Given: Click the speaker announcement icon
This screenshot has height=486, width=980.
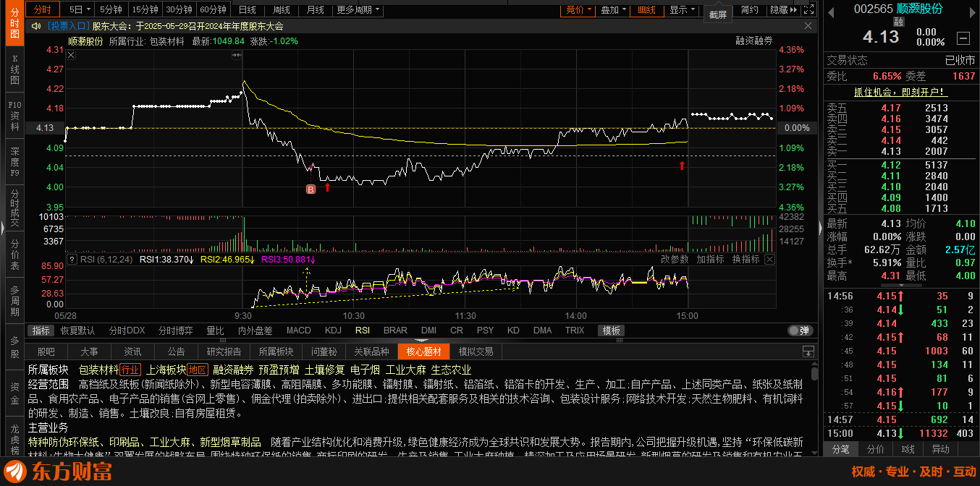Looking at the screenshot, I should (x=36, y=26).
